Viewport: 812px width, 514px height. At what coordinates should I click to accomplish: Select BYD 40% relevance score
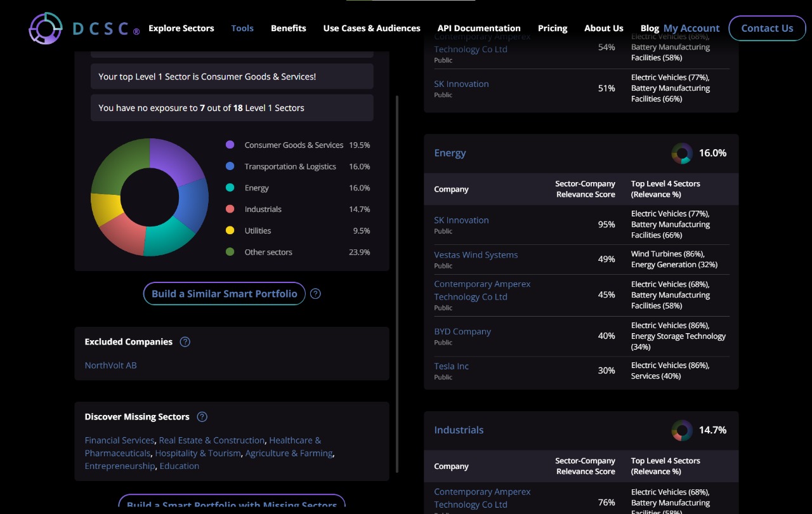(x=606, y=336)
